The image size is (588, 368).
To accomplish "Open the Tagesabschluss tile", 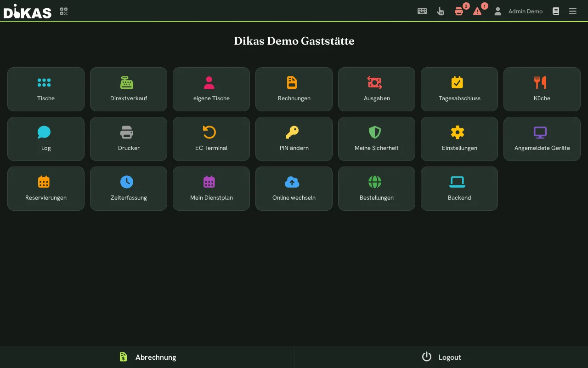I will tap(459, 89).
